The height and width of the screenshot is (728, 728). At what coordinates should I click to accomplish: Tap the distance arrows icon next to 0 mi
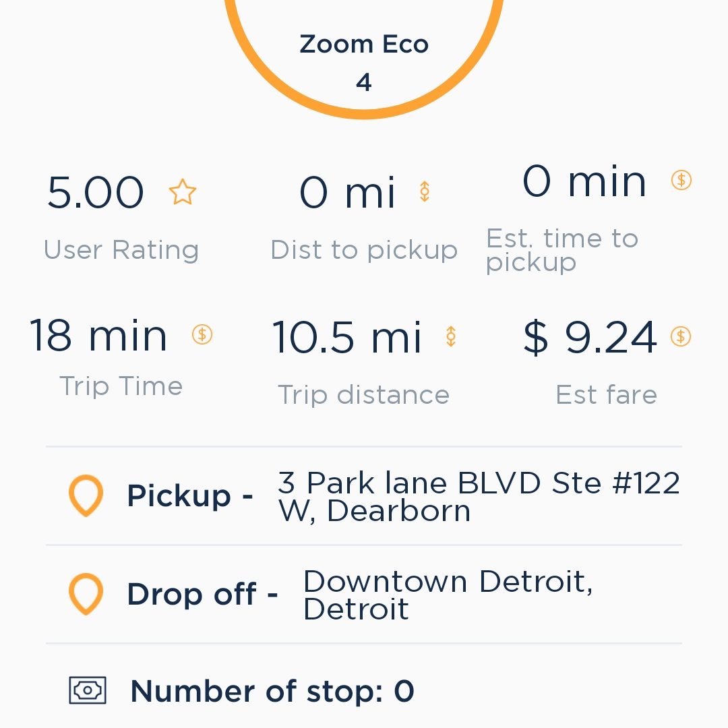tap(425, 191)
